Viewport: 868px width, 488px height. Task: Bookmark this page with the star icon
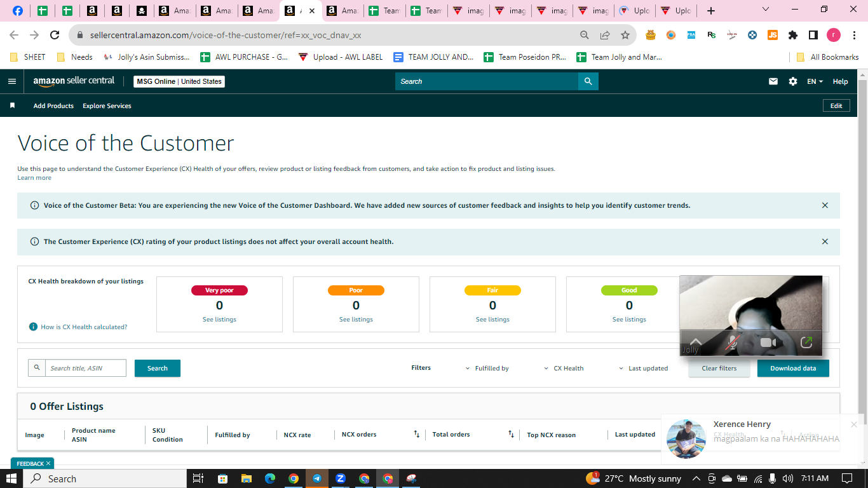(x=625, y=36)
